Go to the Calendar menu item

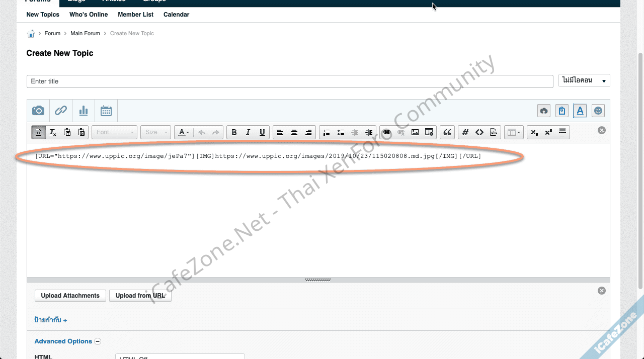click(x=176, y=15)
